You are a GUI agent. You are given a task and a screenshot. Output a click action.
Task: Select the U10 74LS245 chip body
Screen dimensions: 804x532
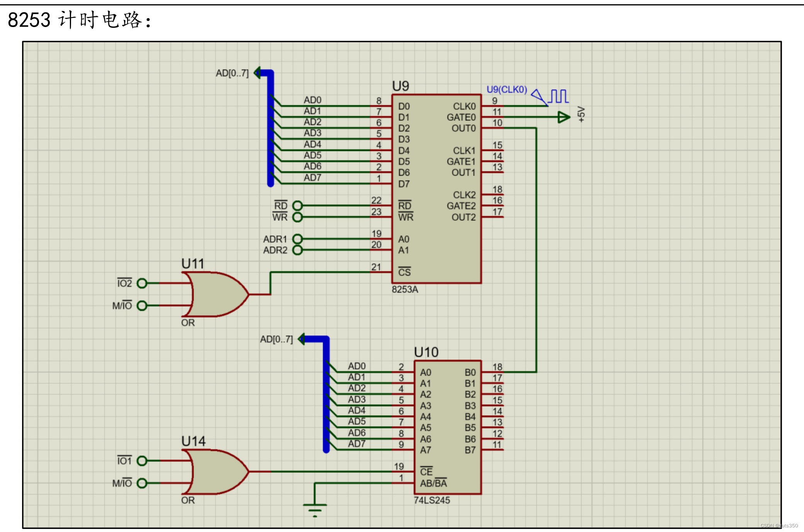click(448, 427)
